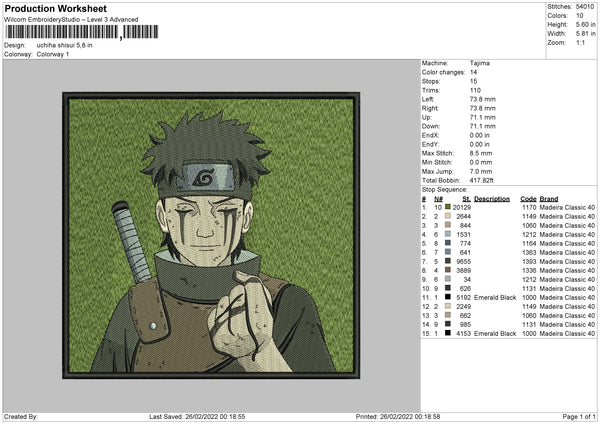Click the black swatch in stop 11
The image size is (600, 424).
coord(447,297)
